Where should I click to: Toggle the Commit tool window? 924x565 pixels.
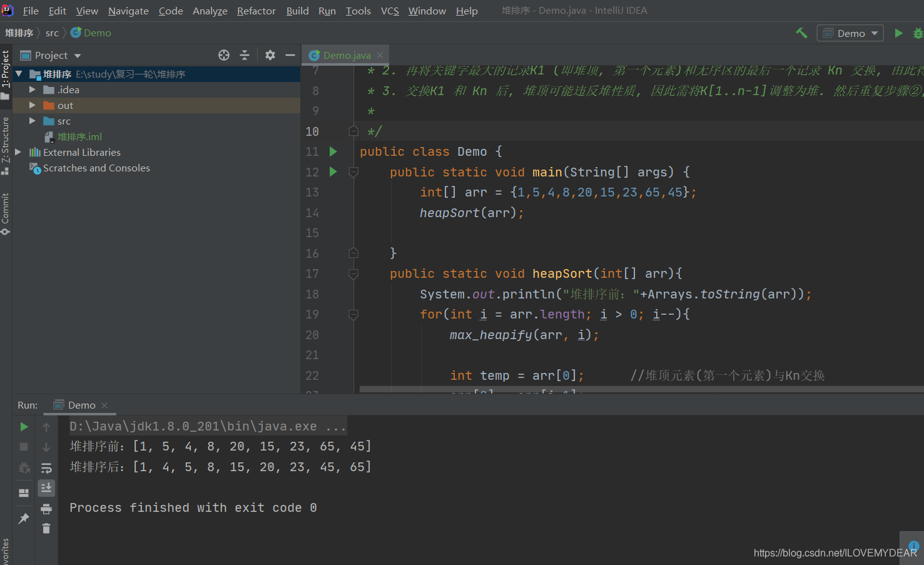[x=6, y=213]
